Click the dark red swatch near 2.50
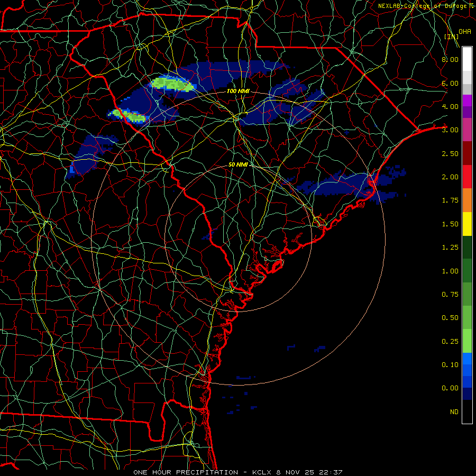 (x=467, y=153)
